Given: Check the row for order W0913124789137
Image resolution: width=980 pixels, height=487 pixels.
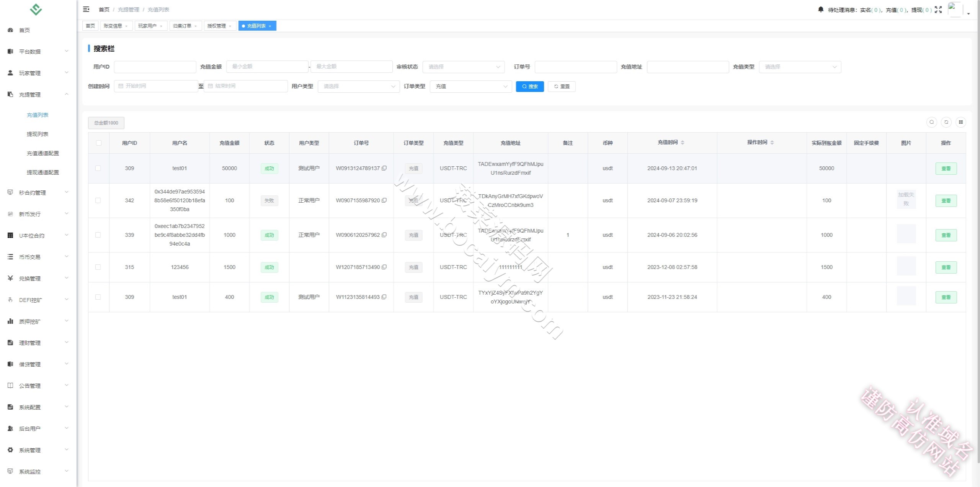Looking at the screenshot, I should (98, 168).
